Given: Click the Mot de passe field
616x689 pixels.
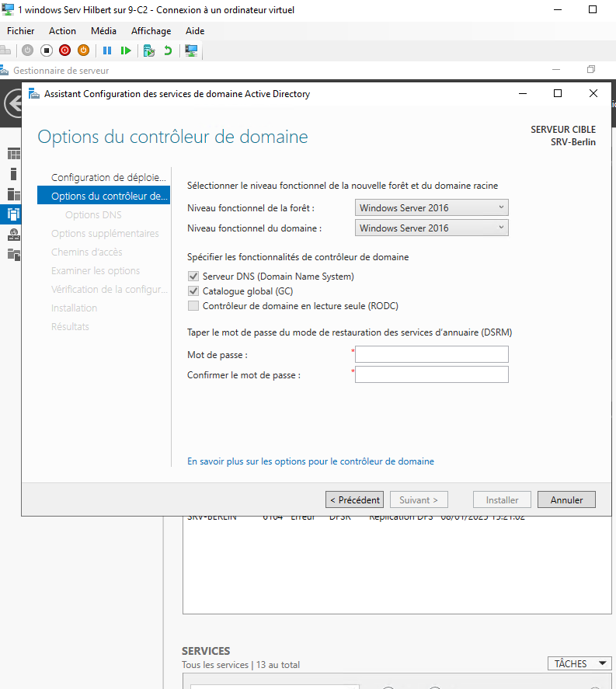Looking at the screenshot, I should [x=431, y=355].
